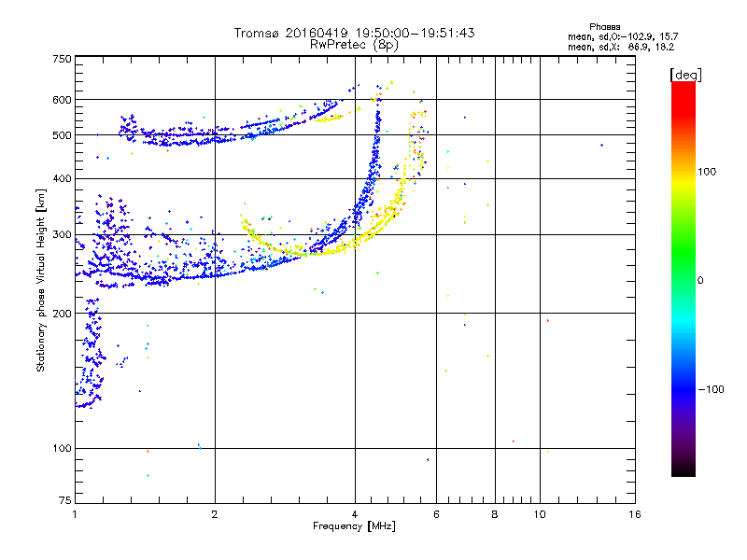Image resolution: width=747 pixels, height=560 pixels.
Task: Click the x-axis tick label "10"
Action: click(540, 514)
